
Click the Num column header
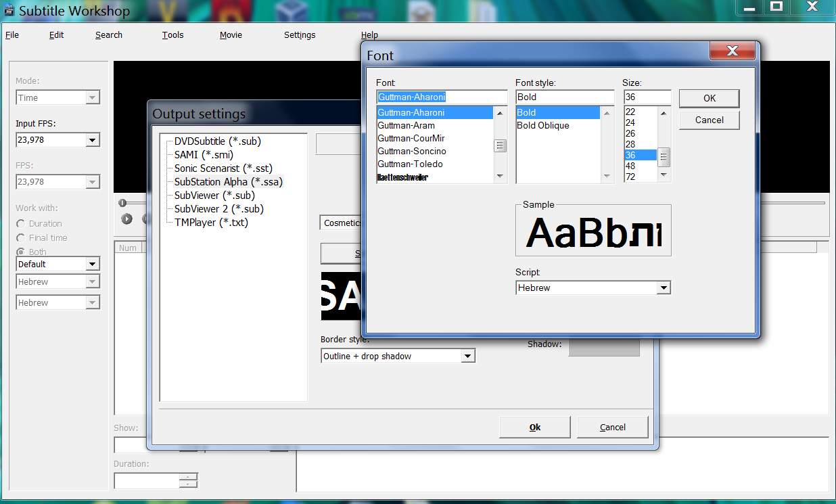pos(128,248)
